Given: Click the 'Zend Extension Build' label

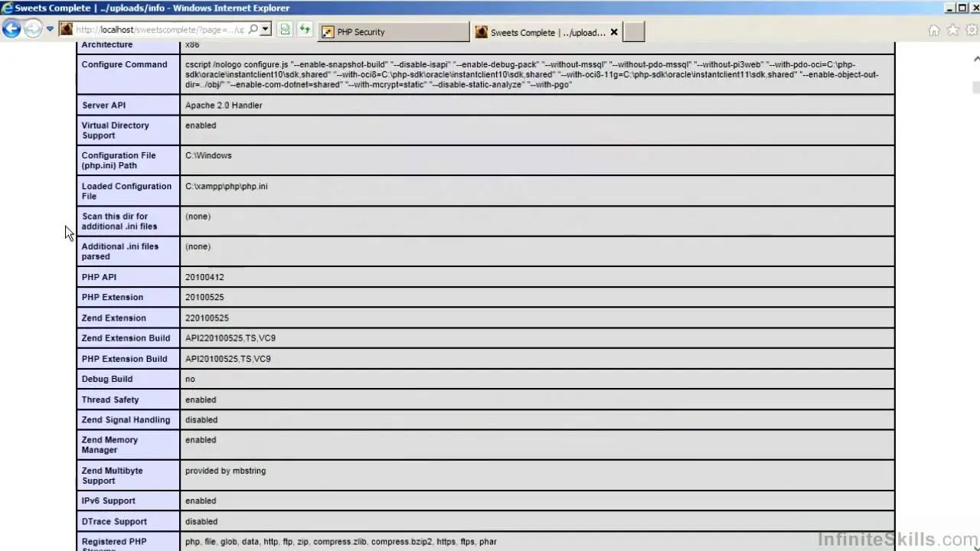Looking at the screenshot, I should (126, 337).
